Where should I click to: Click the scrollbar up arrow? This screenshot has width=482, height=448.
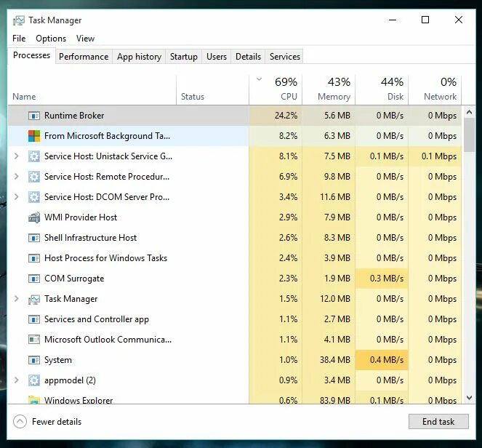click(x=469, y=112)
